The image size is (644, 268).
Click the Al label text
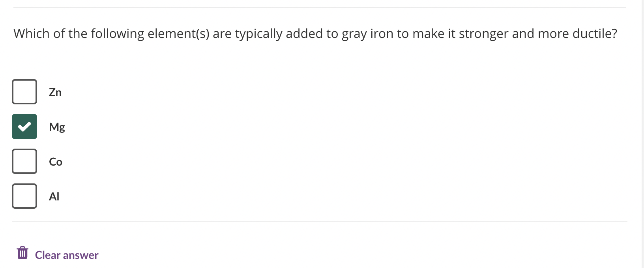(x=54, y=196)
